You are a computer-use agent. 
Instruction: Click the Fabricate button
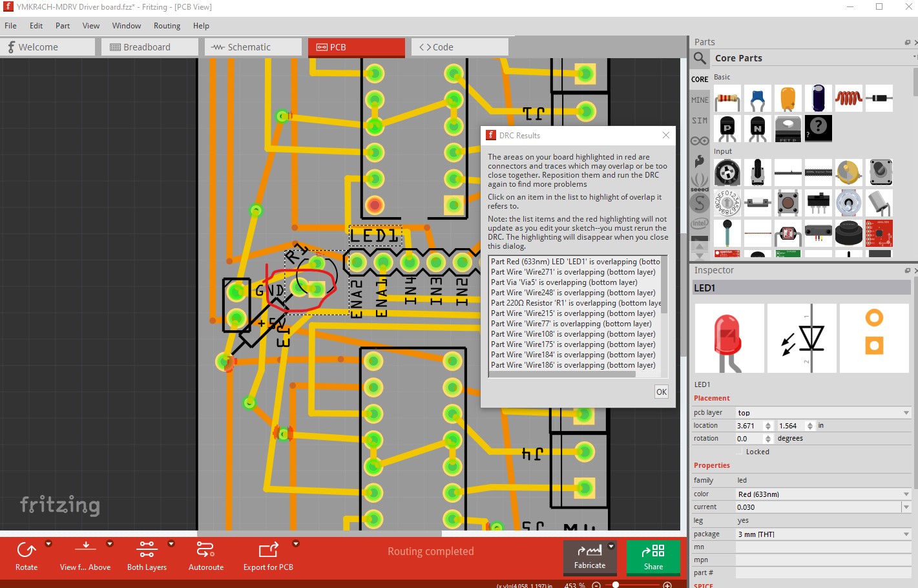tap(590, 557)
